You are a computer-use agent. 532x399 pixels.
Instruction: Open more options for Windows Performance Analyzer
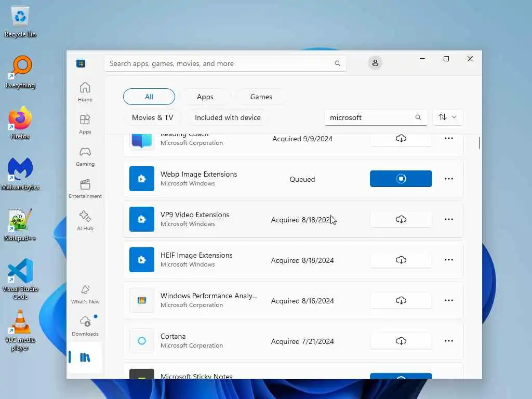click(x=448, y=300)
